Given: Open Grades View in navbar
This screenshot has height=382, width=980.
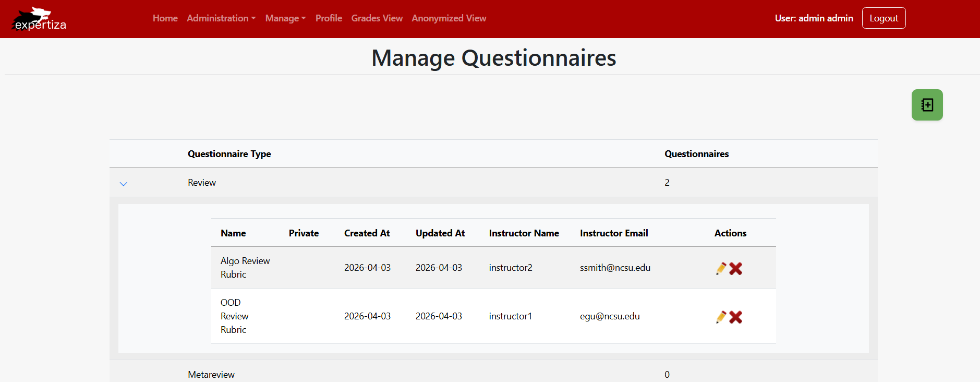Looking at the screenshot, I should coord(377,18).
